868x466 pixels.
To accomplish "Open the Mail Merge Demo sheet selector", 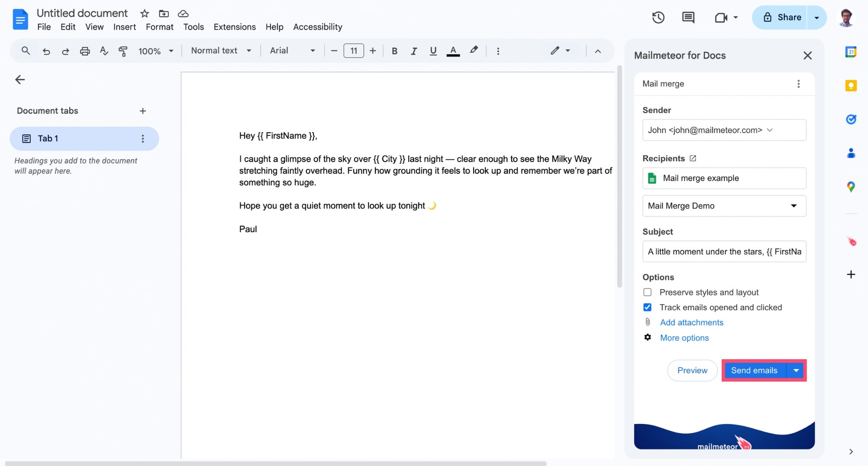I will tap(724, 206).
